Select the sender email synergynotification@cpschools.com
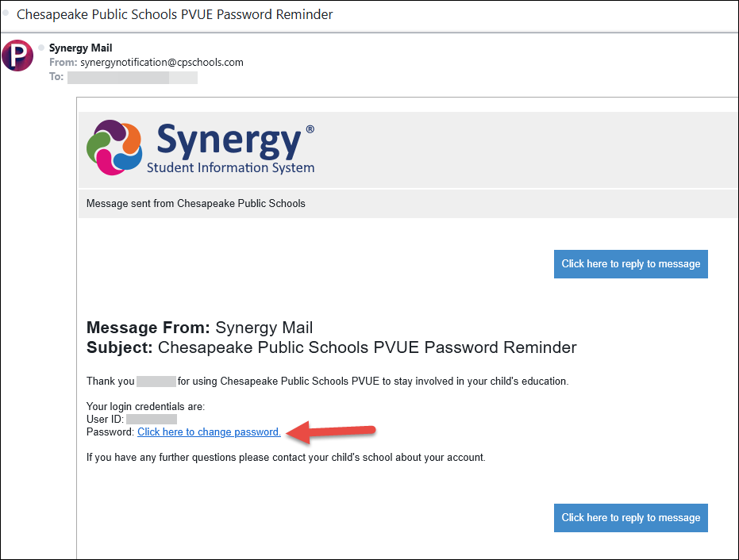This screenshot has height=560, width=739. click(x=162, y=62)
